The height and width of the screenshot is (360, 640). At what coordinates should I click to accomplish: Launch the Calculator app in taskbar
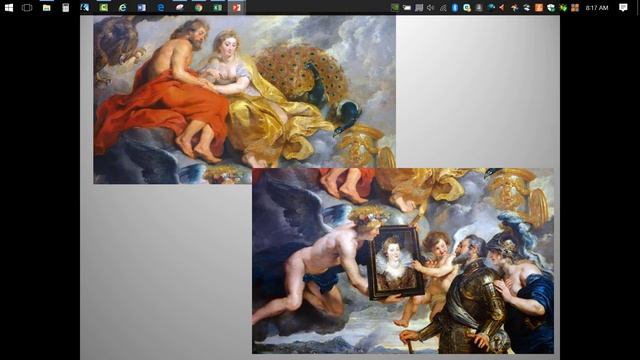coord(65,7)
